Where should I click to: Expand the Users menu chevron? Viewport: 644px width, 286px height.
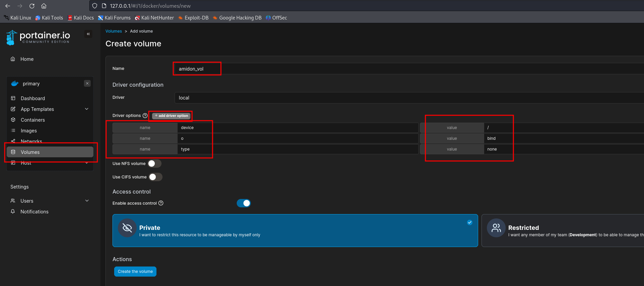click(87, 201)
